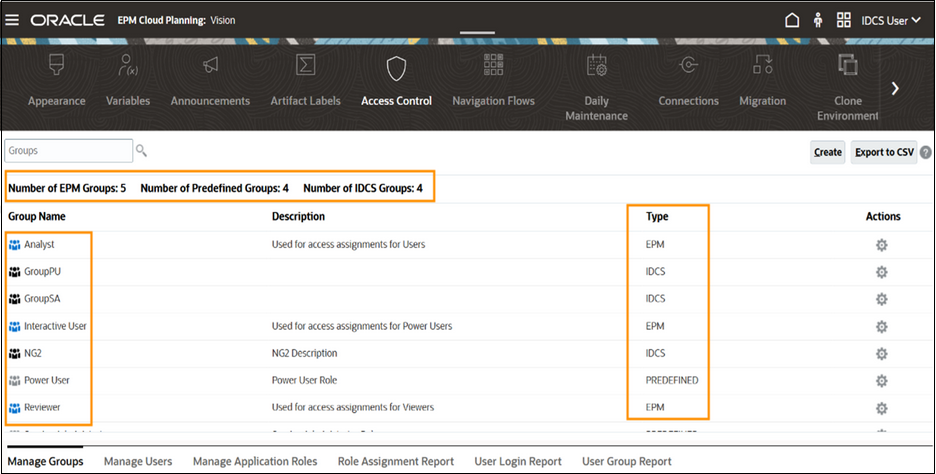Click the Oracle logo
The image size is (936, 474).
(x=67, y=20)
